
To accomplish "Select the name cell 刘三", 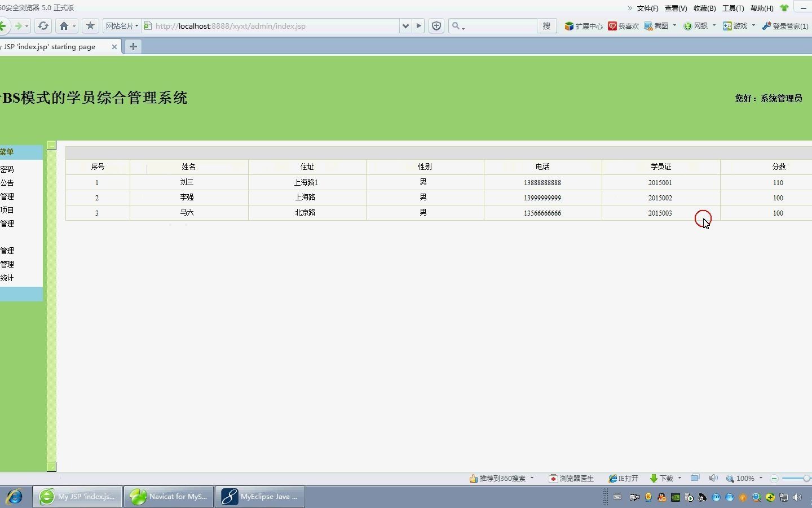I will coord(187,182).
